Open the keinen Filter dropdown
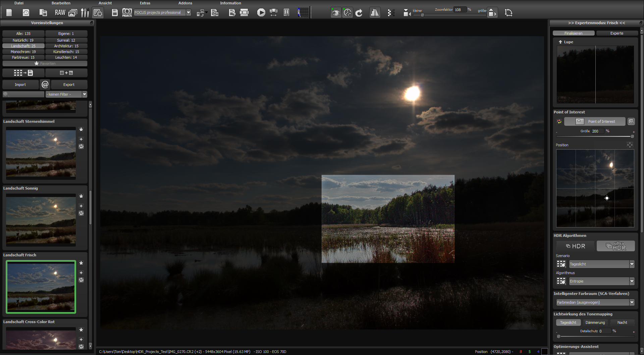This screenshot has width=644, height=355. pyautogui.click(x=66, y=94)
